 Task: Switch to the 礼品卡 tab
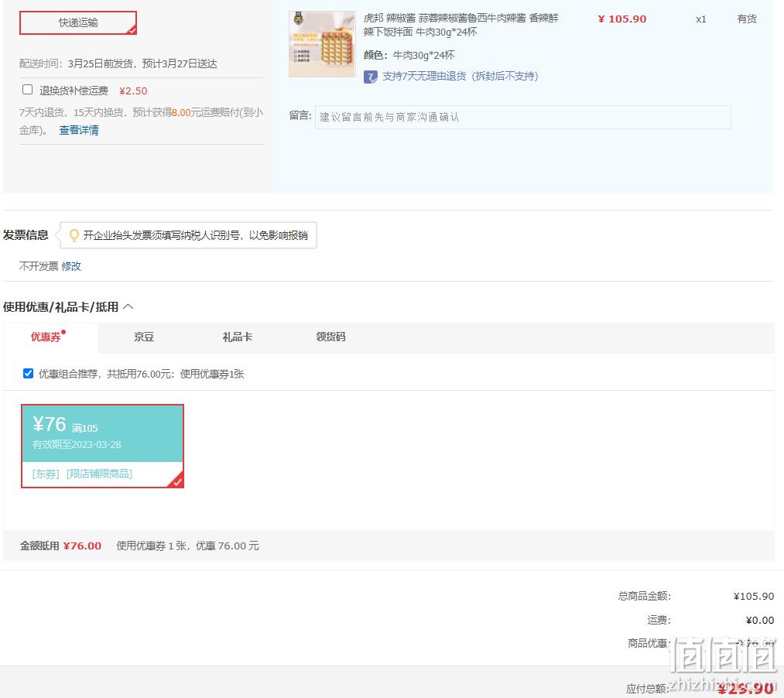coord(238,337)
